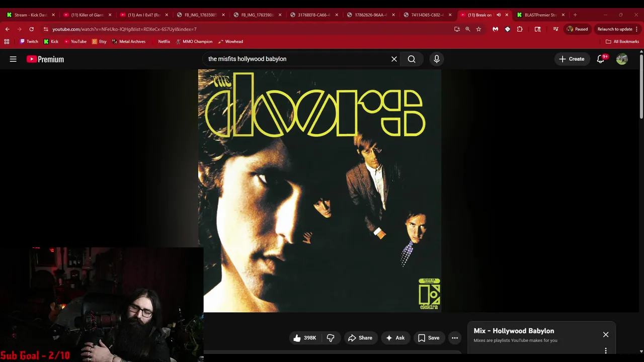
Task: Open the Create menu
Action: pos(572,59)
